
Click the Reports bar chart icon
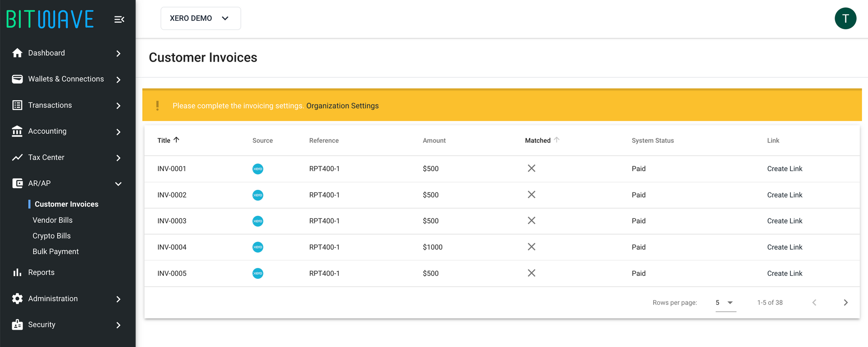tap(17, 272)
